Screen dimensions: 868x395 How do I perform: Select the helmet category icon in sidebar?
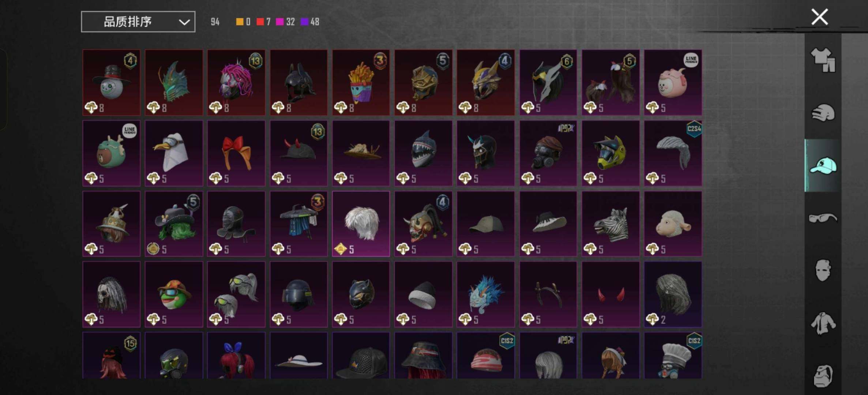tap(823, 113)
